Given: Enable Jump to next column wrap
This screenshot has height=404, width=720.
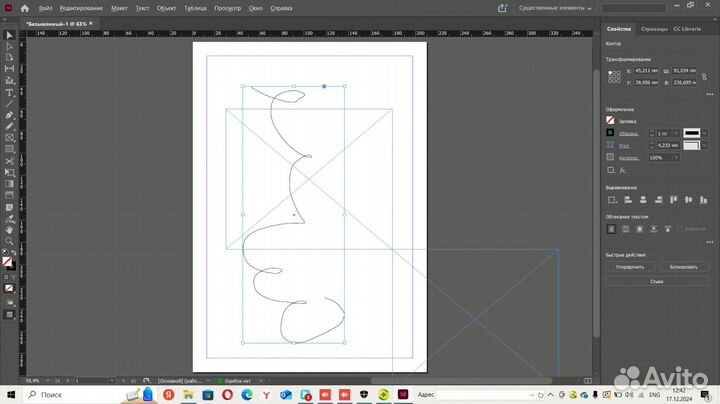Looking at the screenshot, I should coord(668,229).
